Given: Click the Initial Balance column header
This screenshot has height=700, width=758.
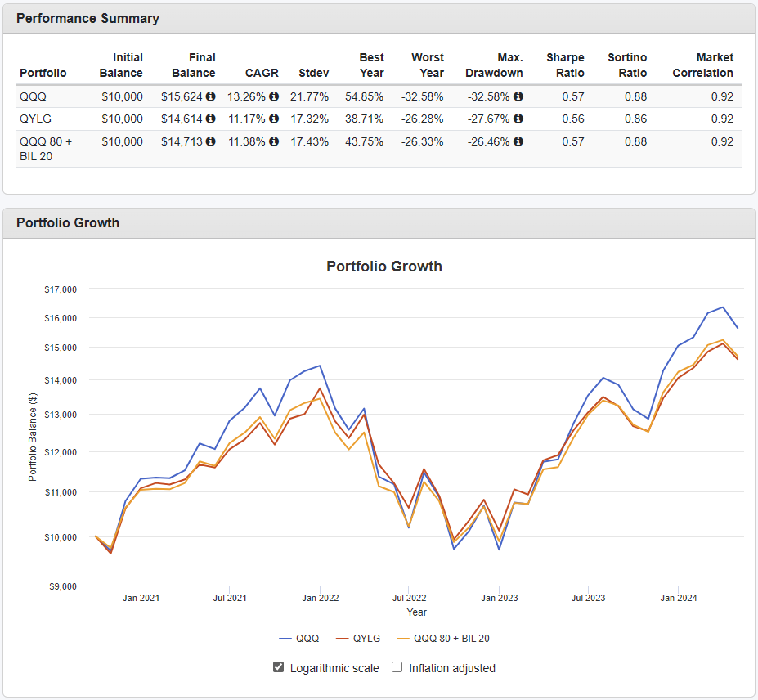Looking at the screenshot, I should tap(121, 65).
